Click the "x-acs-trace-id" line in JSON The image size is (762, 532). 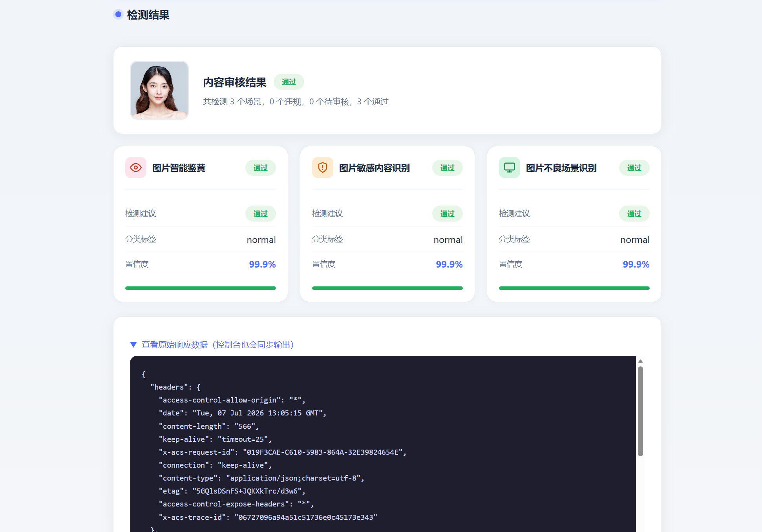(268, 517)
